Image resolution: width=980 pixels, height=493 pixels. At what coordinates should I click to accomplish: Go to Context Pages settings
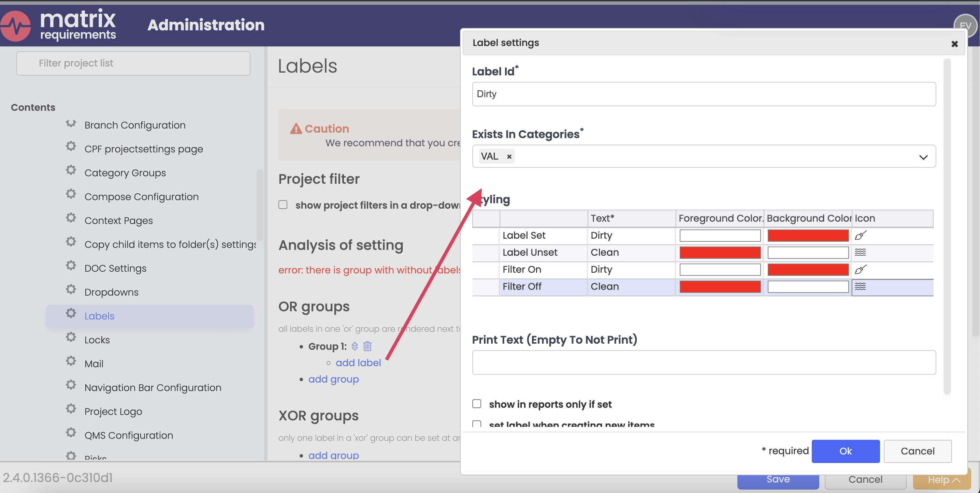(118, 221)
